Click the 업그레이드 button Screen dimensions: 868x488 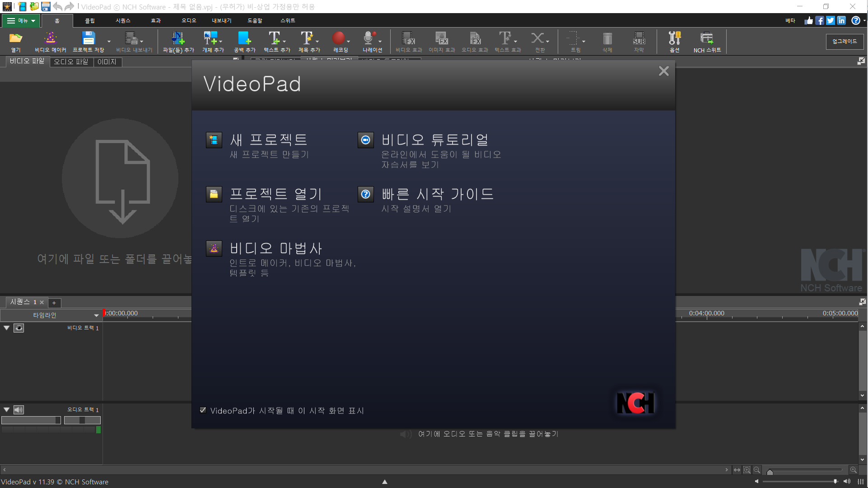844,42
